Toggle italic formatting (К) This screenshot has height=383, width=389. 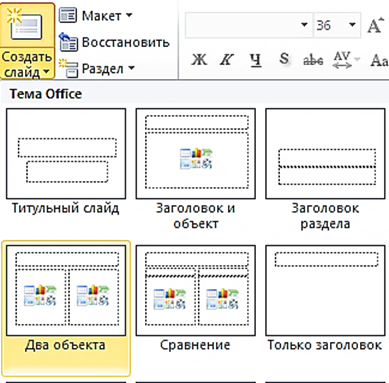[227, 60]
